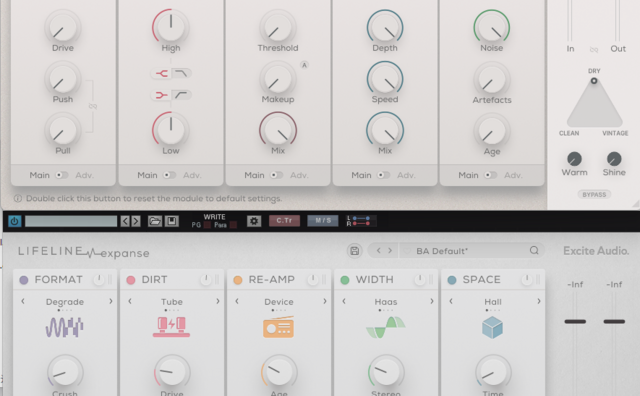Click the DRY/CLEAN/VINTAGE triangle pad handle
Viewport: 640px width, 396px height.
click(594, 81)
